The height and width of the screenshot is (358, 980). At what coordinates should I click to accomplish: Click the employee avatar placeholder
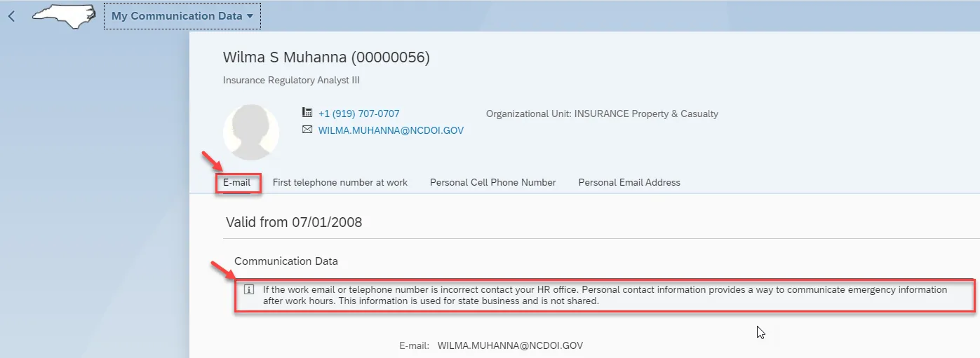251,132
